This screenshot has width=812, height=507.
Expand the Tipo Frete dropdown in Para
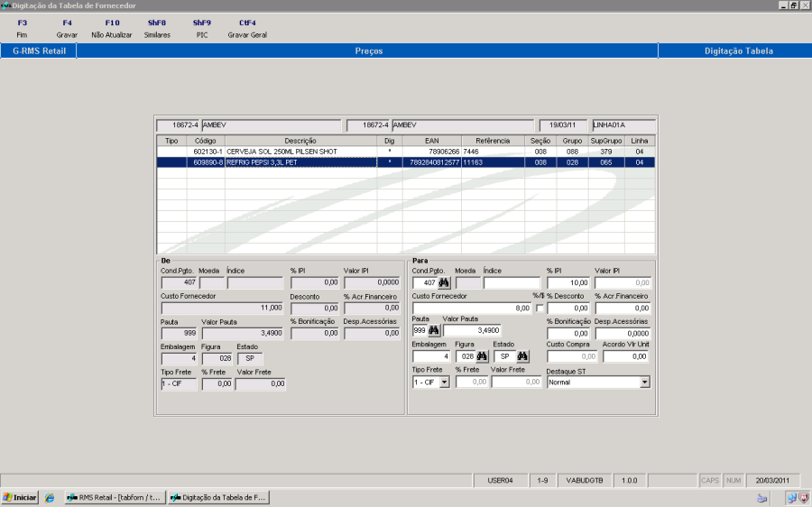tap(444, 383)
